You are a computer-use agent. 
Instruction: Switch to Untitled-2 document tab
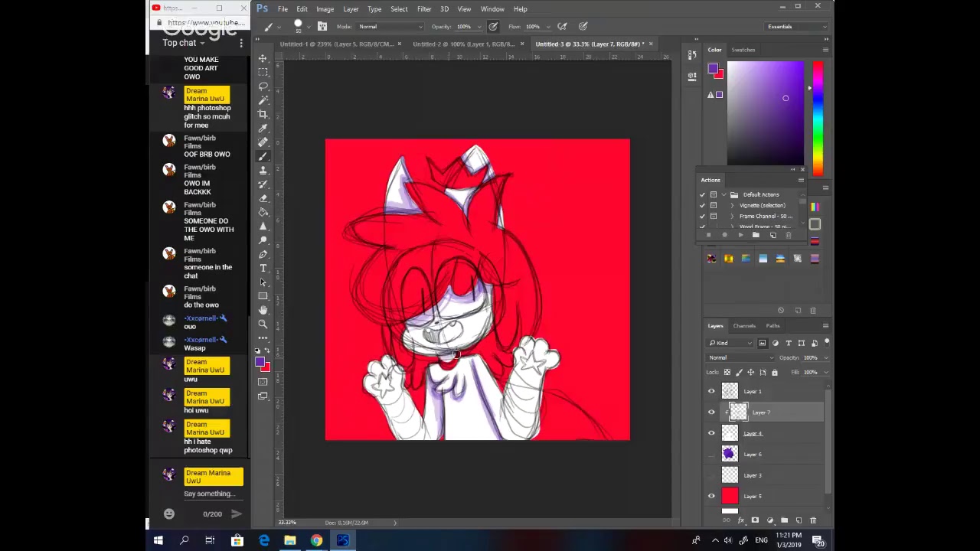[465, 44]
